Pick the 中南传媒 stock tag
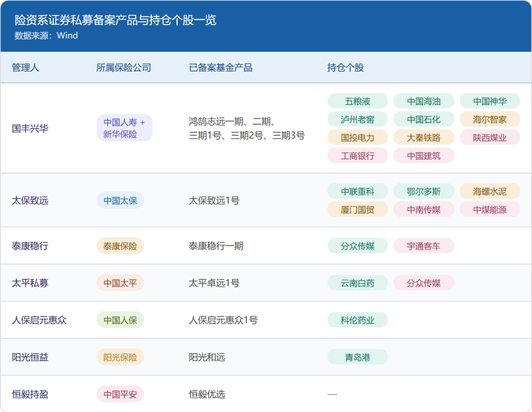Image resolution: width=532 pixels, height=412 pixels. pos(424,210)
